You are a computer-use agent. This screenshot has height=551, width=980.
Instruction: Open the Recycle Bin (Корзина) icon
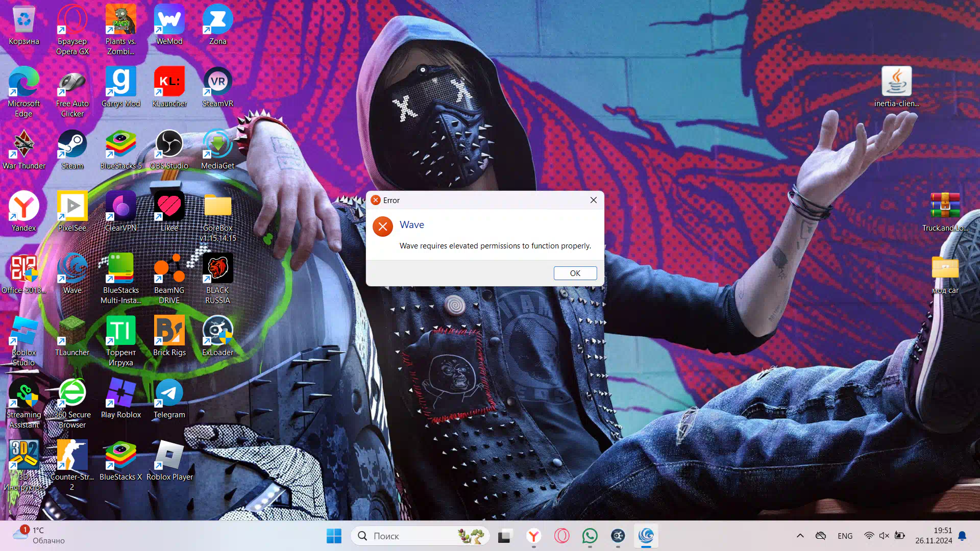(x=24, y=26)
